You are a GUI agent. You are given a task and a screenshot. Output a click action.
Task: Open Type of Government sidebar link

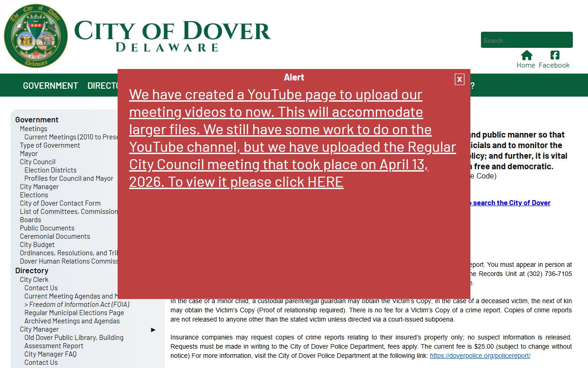tap(50, 145)
